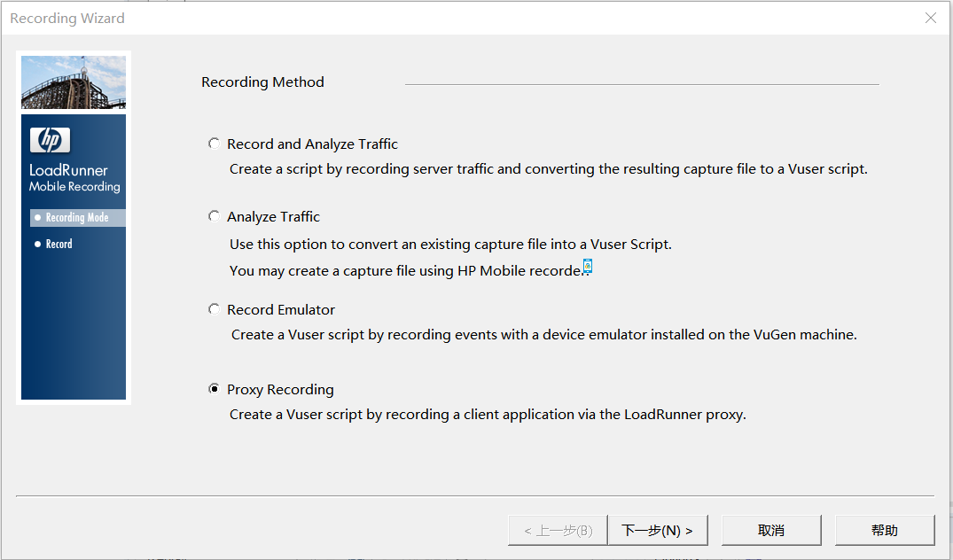Close the Recording Wizard dialog
The width and height of the screenshot is (953, 560).
tap(931, 18)
